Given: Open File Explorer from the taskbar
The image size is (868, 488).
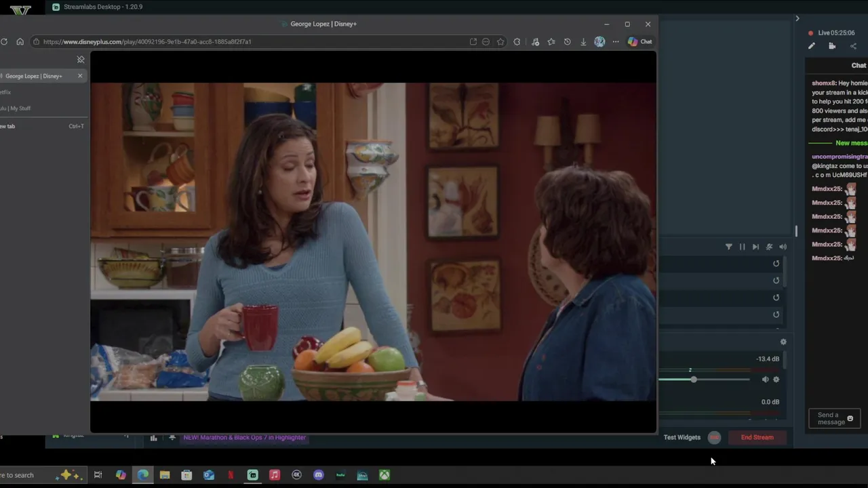Looking at the screenshot, I should point(165,475).
